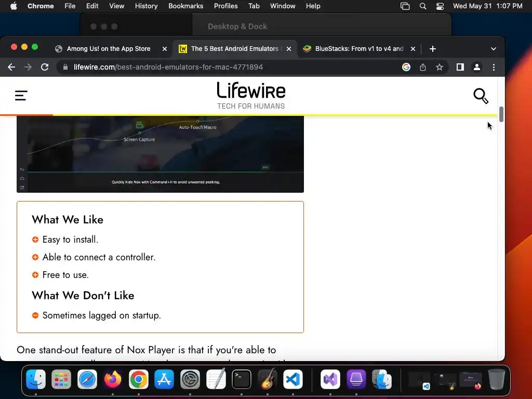Click the date and time clock
Screen dimensions: 532x399
point(487,6)
